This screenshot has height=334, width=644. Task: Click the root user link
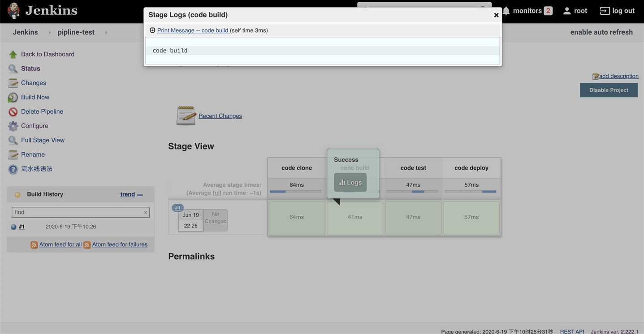[x=580, y=11]
